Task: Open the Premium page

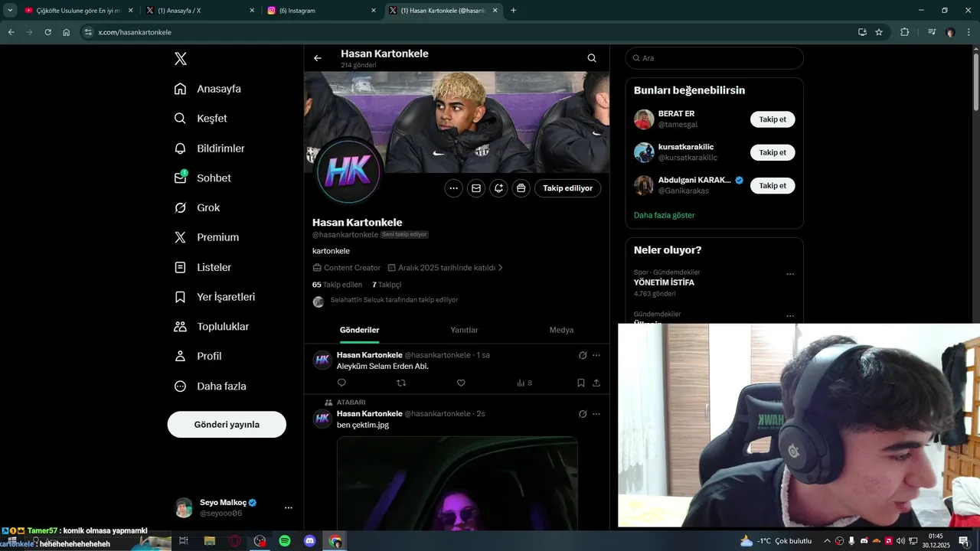Action: (x=206, y=237)
